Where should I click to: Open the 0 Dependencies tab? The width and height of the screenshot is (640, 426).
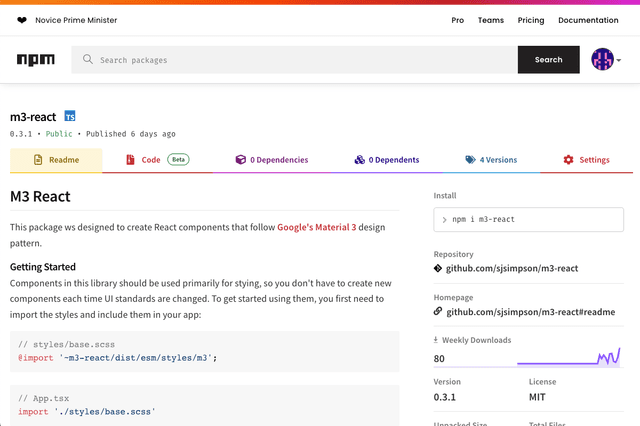point(272,160)
